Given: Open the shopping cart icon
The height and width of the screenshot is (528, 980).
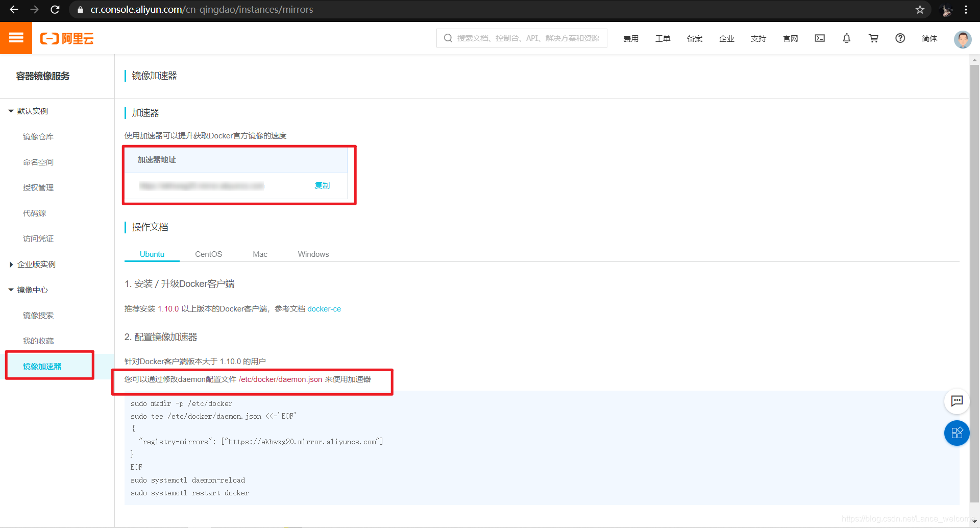Looking at the screenshot, I should pyautogui.click(x=873, y=38).
